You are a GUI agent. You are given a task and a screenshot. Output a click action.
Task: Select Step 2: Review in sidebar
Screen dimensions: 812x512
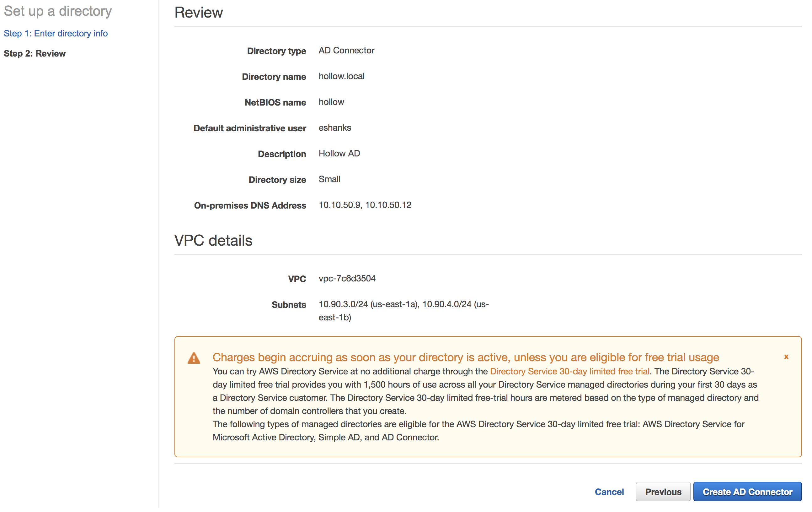(x=35, y=53)
